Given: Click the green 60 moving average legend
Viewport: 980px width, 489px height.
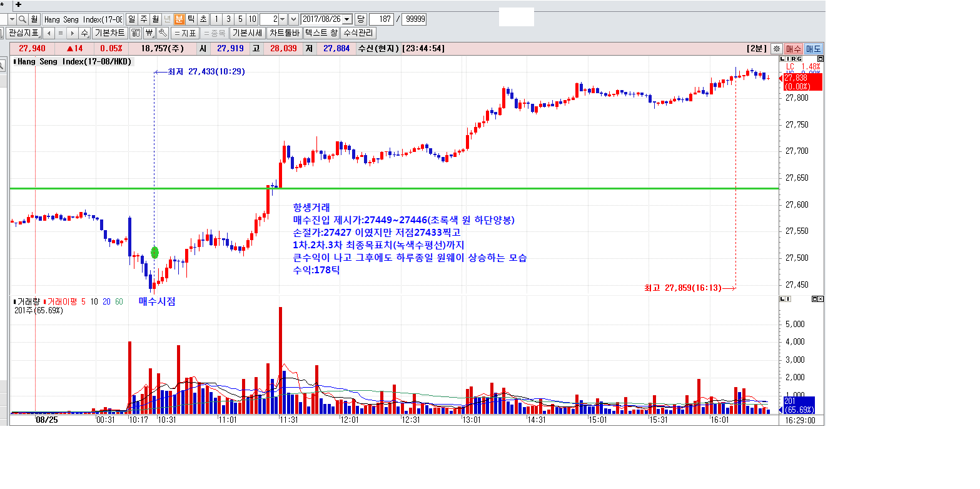Looking at the screenshot, I should pyautogui.click(x=119, y=301).
